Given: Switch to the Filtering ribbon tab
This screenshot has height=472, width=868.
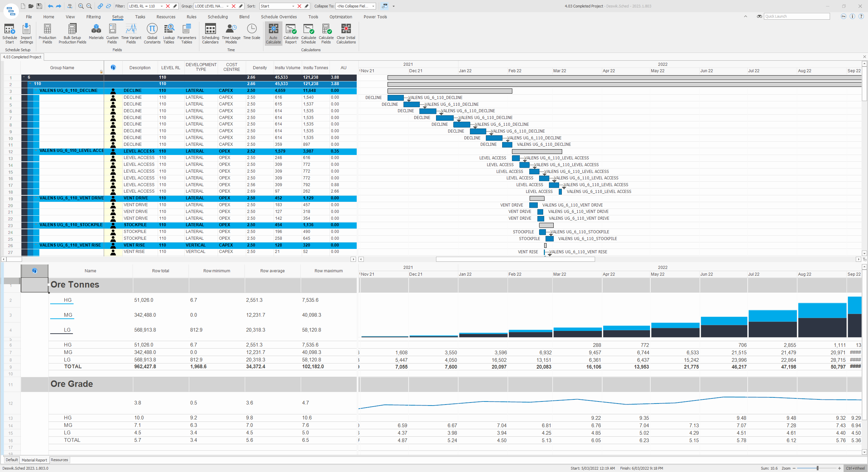Looking at the screenshot, I should click(93, 17).
